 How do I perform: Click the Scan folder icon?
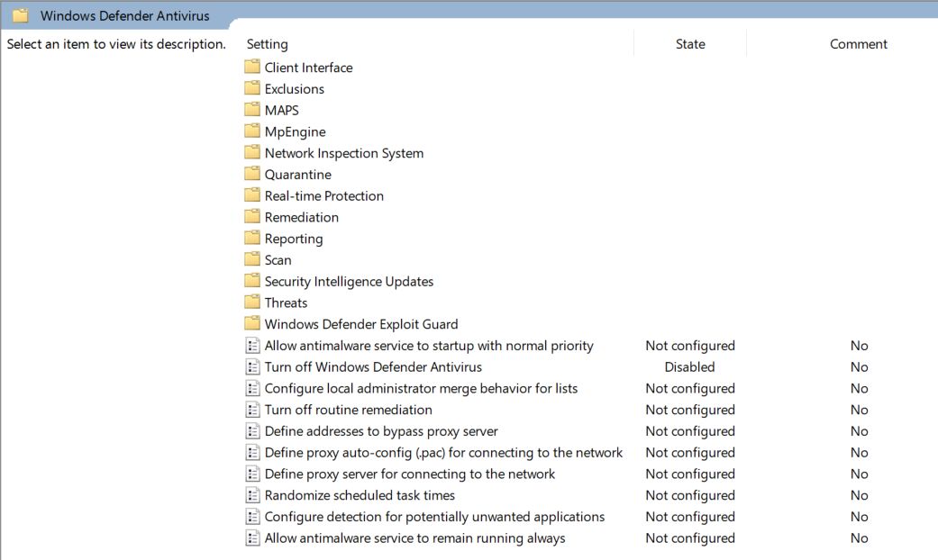(252, 258)
